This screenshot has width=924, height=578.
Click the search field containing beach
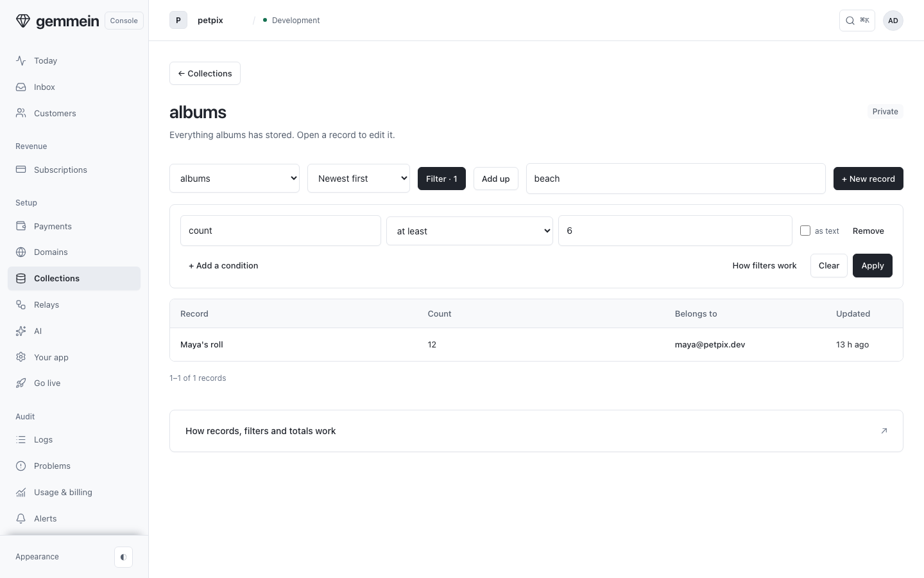coord(676,179)
